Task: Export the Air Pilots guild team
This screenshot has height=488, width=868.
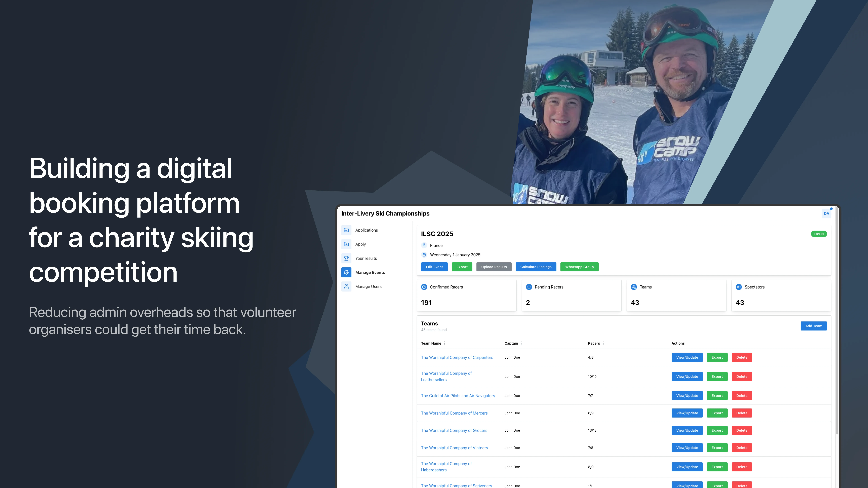Action: [717, 396]
